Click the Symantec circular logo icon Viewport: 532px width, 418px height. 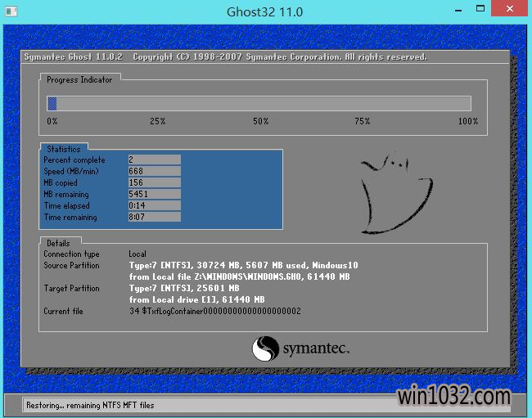pos(265,348)
